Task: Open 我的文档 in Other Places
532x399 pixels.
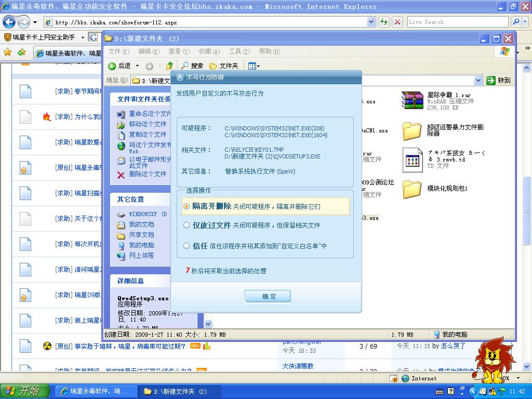Action: click(141, 224)
